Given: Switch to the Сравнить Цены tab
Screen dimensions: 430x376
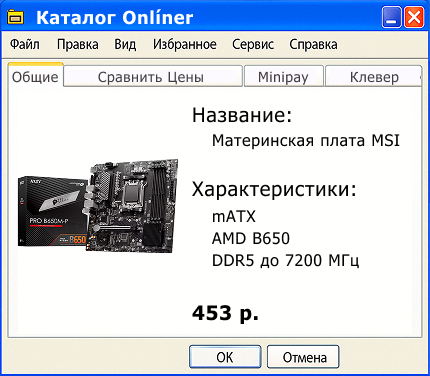Looking at the screenshot, I should click(x=153, y=77).
